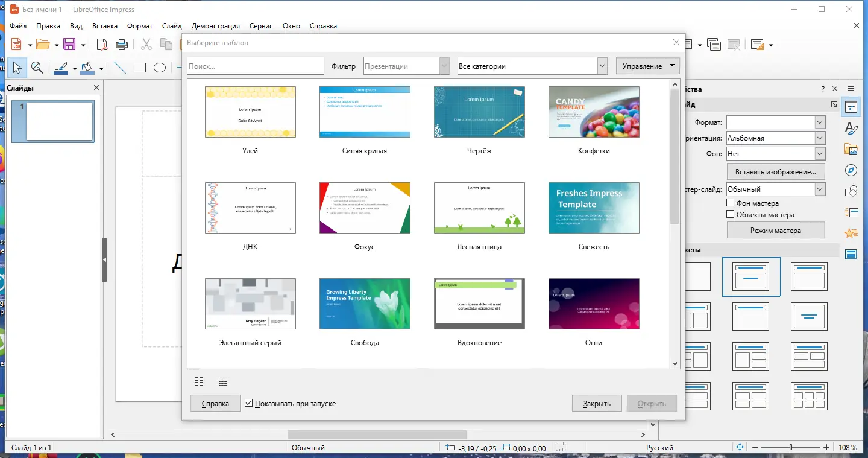This screenshot has height=458, width=868.
Task: Click the Duplicate Slide icon
Action: coord(714,44)
